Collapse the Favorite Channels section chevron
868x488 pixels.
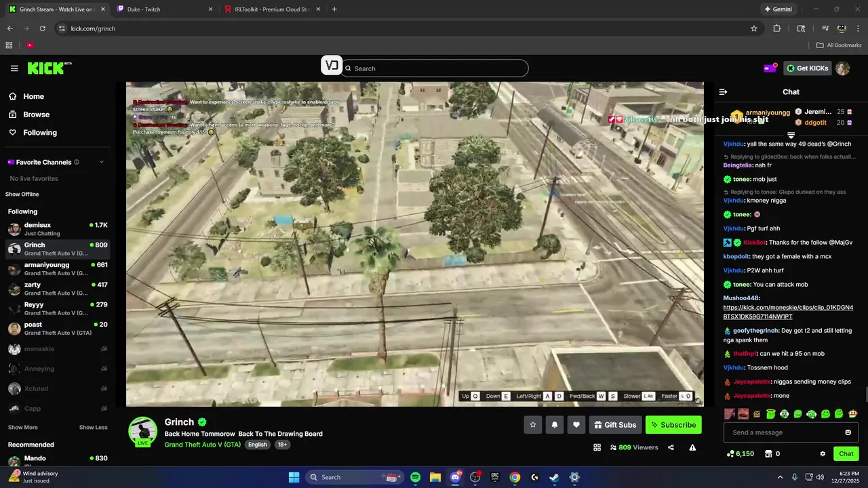pyautogui.click(x=102, y=162)
